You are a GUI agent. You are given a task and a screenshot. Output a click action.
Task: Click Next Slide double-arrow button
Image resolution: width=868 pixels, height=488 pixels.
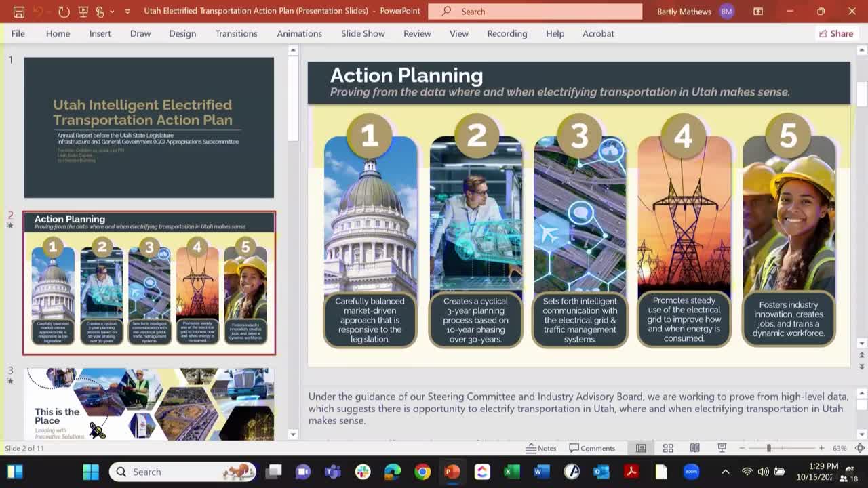click(862, 366)
